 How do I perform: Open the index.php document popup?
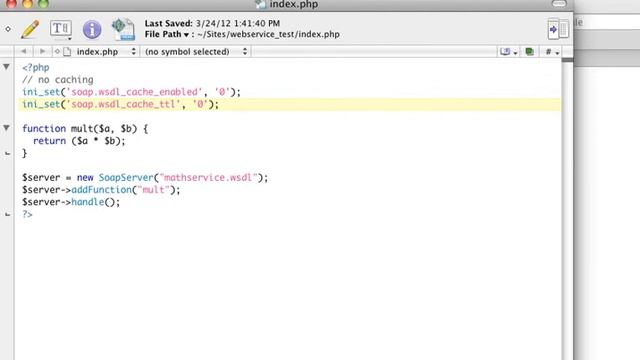pos(106,52)
